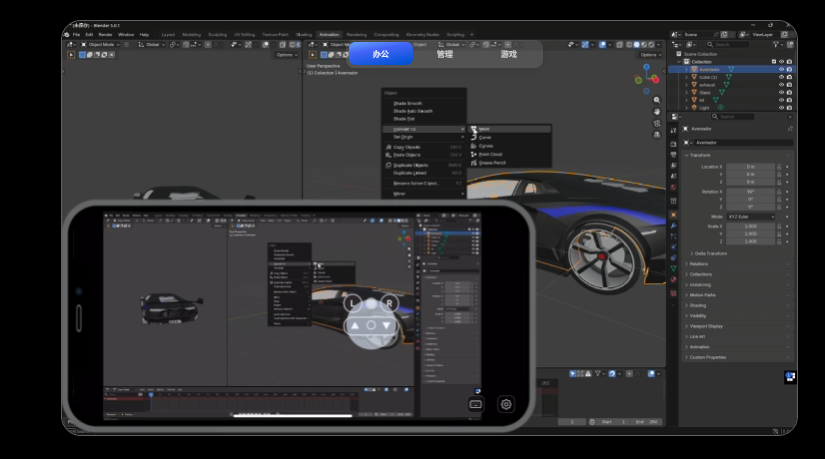
Task: Click the viewport zoom magnifier icon
Action: [657, 100]
